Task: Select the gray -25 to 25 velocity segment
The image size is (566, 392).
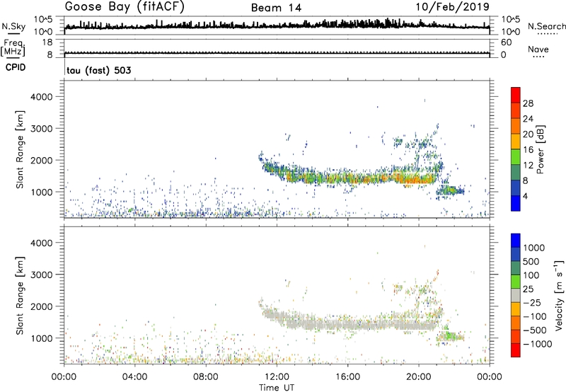Action: pos(516,295)
